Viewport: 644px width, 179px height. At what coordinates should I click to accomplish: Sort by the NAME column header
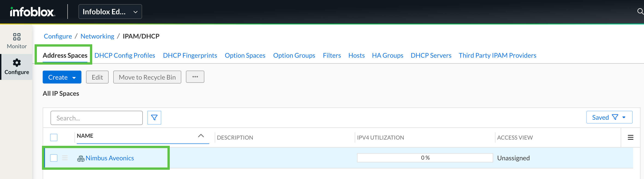click(x=85, y=136)
